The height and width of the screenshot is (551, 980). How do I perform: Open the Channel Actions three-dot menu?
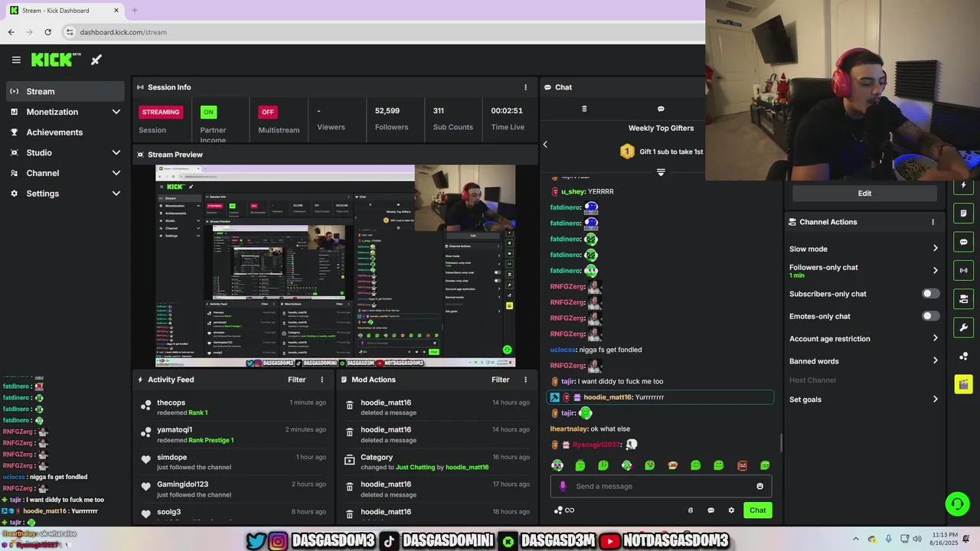coord(933,222)
